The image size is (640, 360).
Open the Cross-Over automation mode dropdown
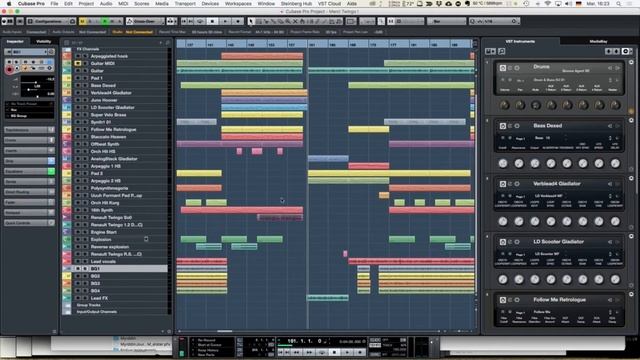[145, 21]
